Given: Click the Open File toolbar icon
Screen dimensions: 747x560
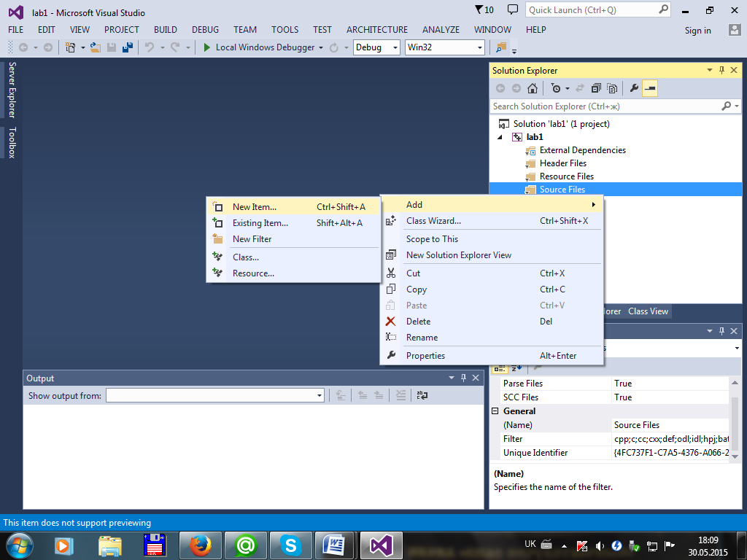Looking at the screenshot, I should point(96,47).
